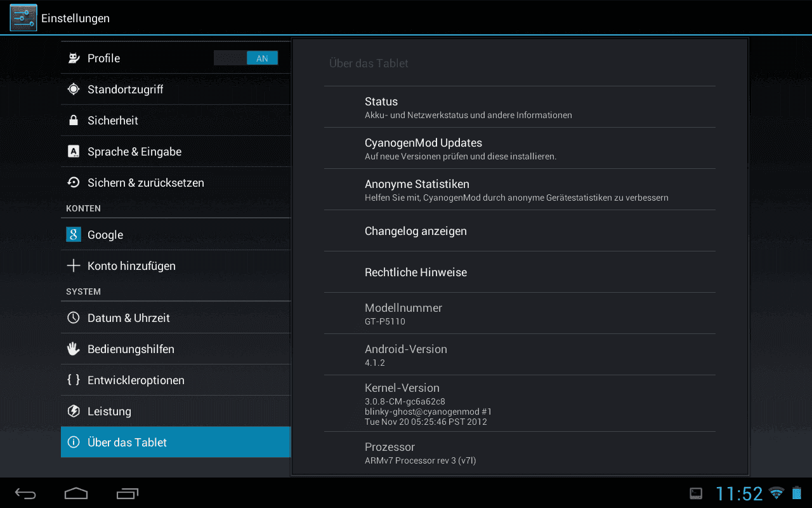Tap the Entwickleroptionen curly braces icon
Image resolution: width=812 pixels, height=508 pixels.
click(x=74, y=380)
